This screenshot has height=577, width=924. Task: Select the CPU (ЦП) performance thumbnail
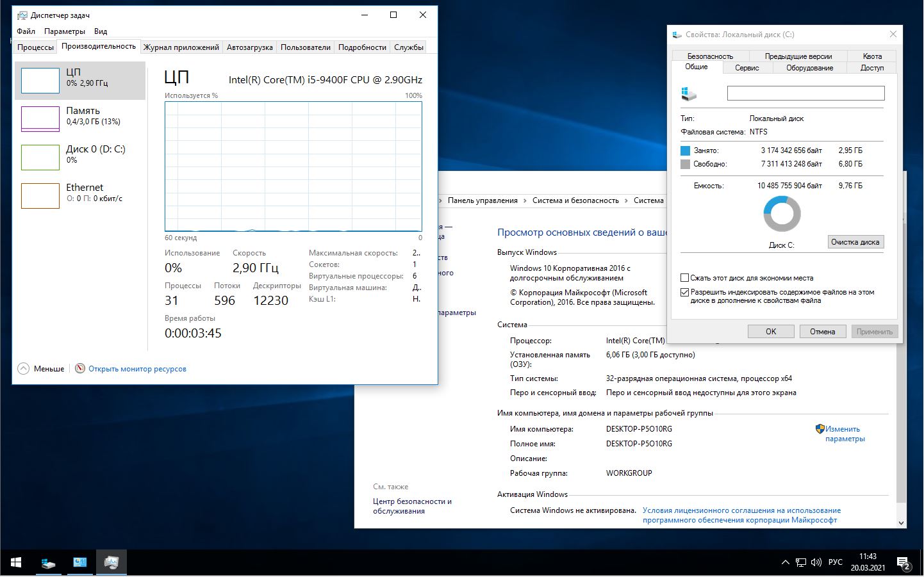80,81
